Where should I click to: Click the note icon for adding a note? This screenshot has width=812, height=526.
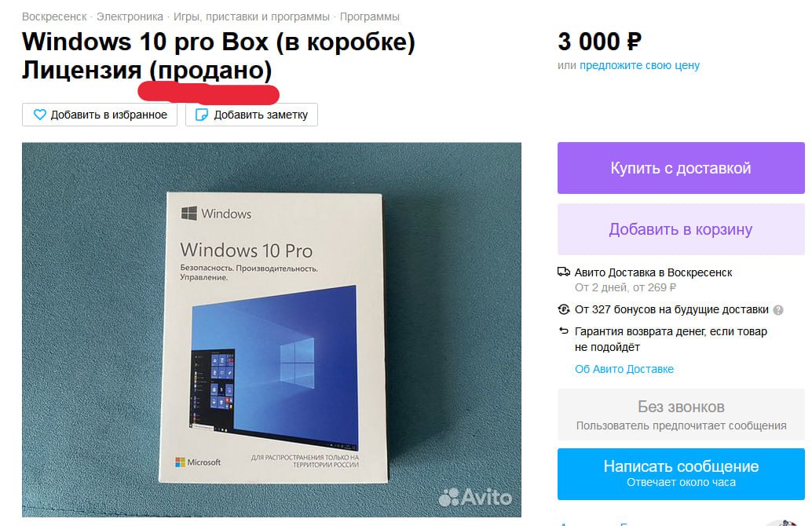click(x=202, y=115)
